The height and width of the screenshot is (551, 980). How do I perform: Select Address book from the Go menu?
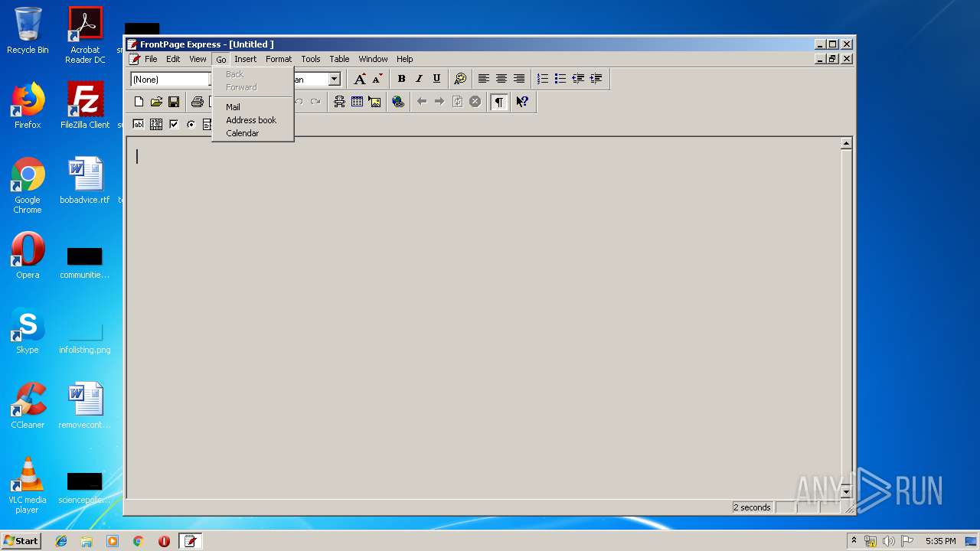253,120
